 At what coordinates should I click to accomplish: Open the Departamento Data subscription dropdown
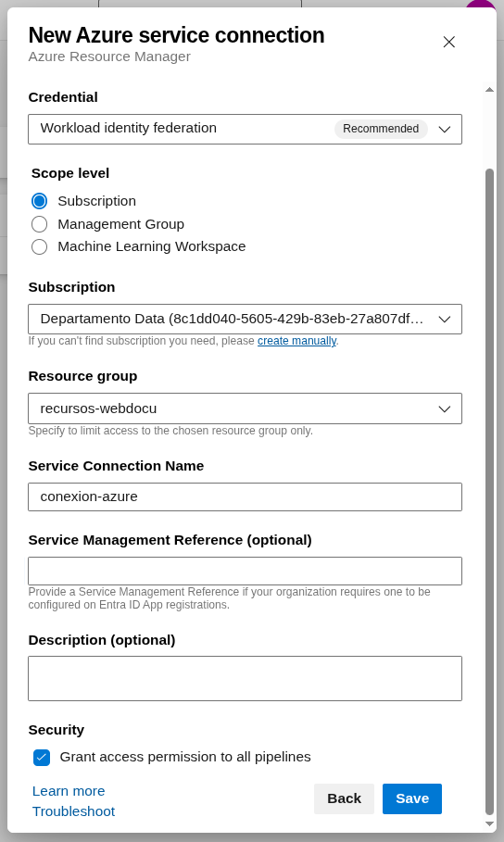click(x=245, y=319)
